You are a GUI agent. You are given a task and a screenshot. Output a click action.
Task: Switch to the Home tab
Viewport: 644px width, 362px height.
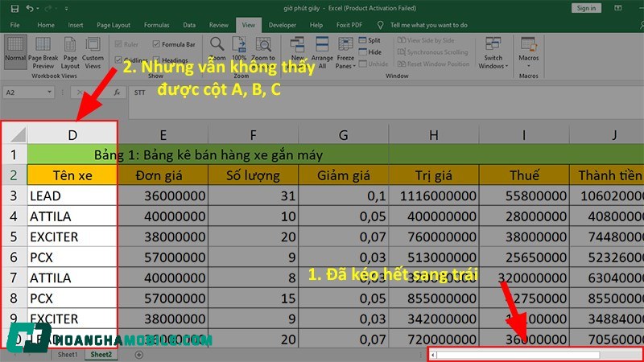coord(46,25)
